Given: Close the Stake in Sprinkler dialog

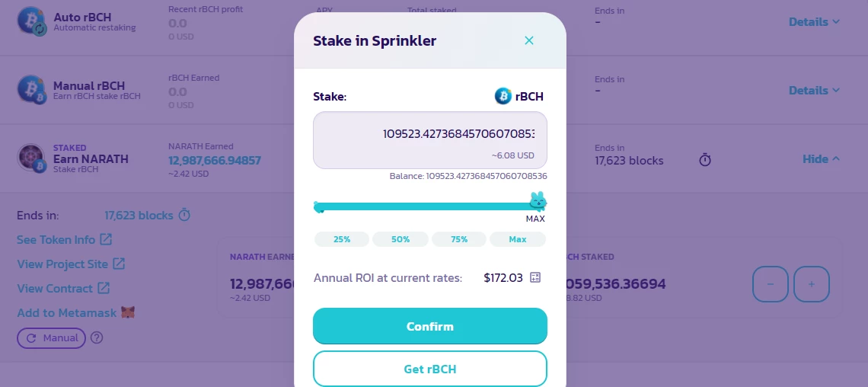Looking at the screenshot, I should (x=528, y=40).
